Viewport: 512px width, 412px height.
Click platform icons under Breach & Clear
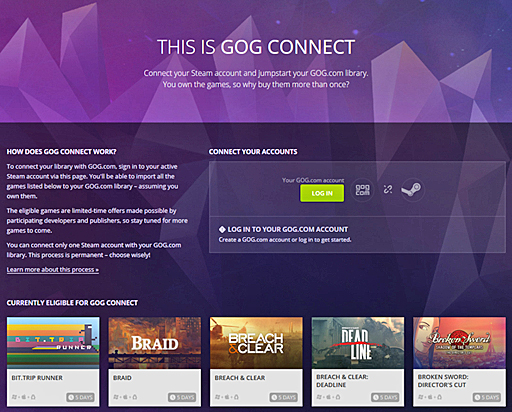(x=226, y=397)
